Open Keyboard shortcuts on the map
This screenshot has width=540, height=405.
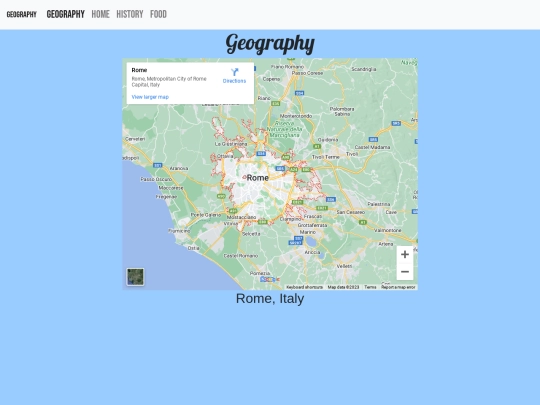(x=304, y=287)
